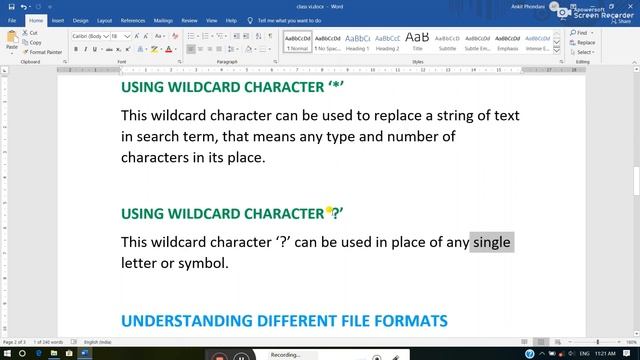Switch to Web Layout view
The width and height of the screenshot is (640, 360).
coord(558,342)
